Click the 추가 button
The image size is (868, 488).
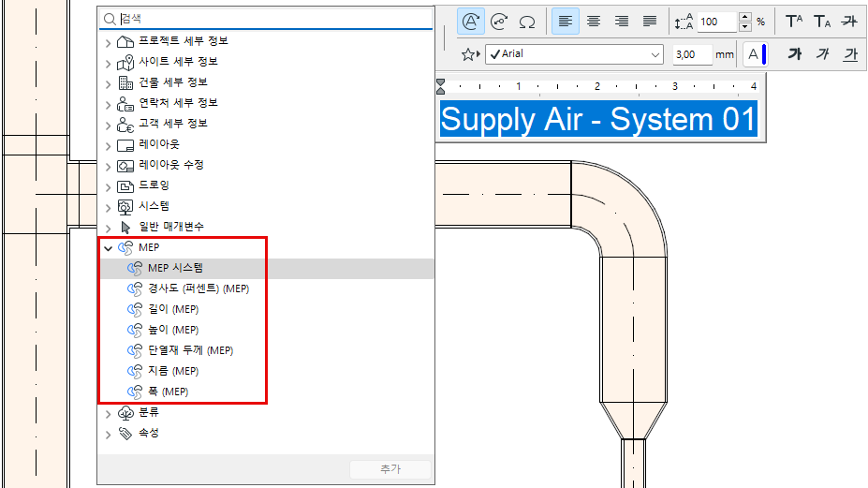click(x=390, y=469)
